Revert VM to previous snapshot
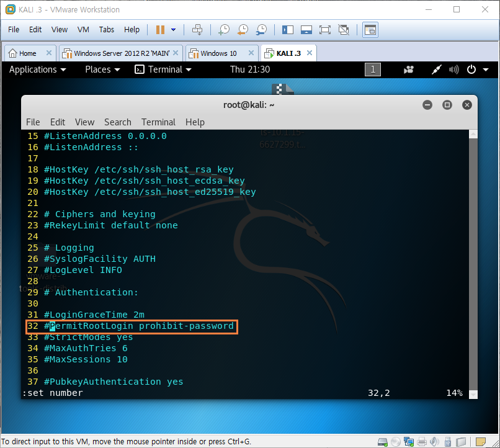The width and height of the screenshot is (500, 448). click(x=243, y=30)
